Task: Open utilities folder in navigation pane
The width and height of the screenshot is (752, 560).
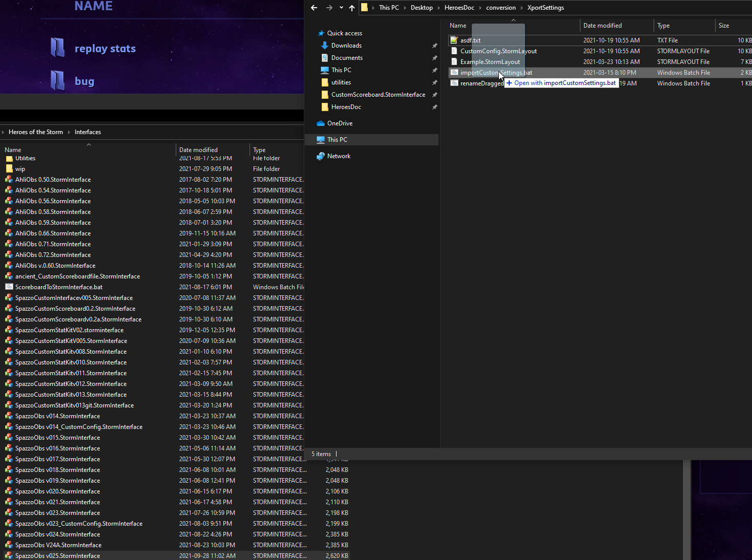Action: pos(341,82)
